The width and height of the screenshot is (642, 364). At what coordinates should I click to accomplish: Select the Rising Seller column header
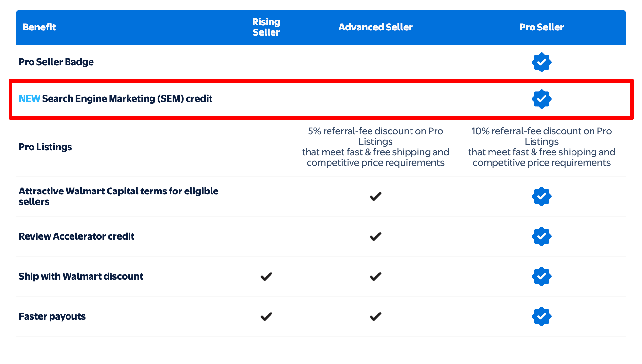[266, 27]
